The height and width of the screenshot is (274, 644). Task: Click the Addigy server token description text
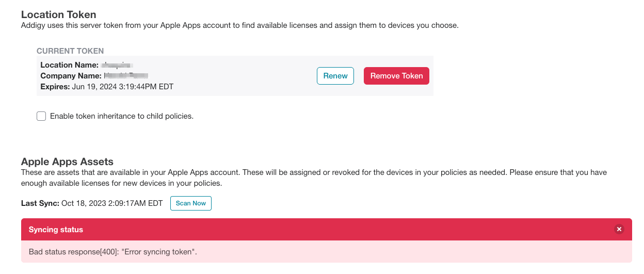[239, 25]
